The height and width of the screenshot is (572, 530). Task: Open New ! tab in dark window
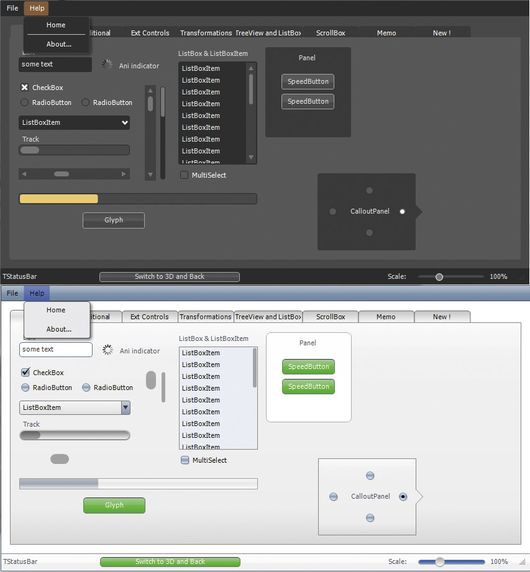pos(442,33)
